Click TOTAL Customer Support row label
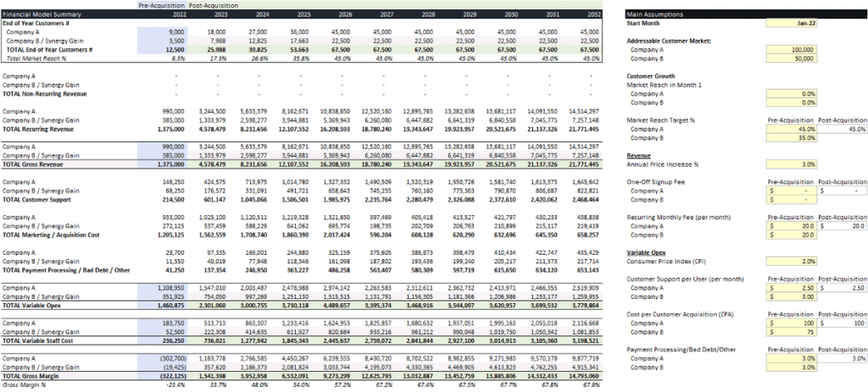 click(x=36, y=200)
